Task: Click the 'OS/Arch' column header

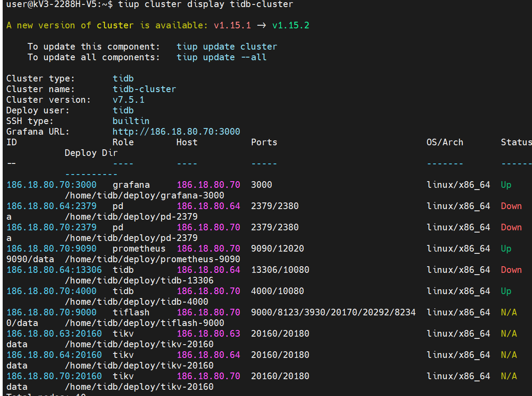Action: click(445, 142)
